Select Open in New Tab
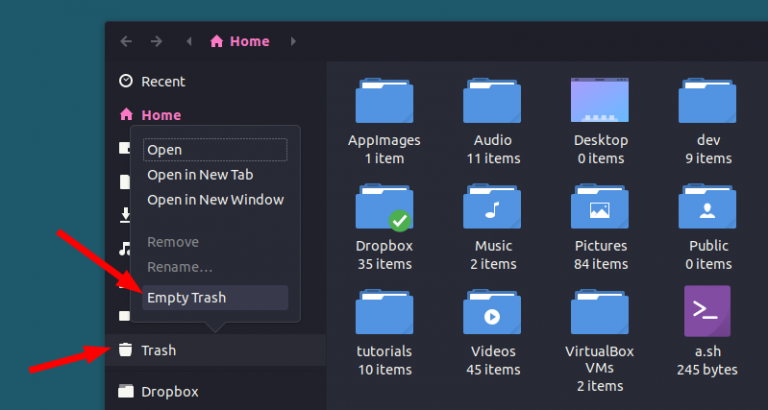Image resolution: width=768 pixels, height=410 pixels. (x=200, y=175)
